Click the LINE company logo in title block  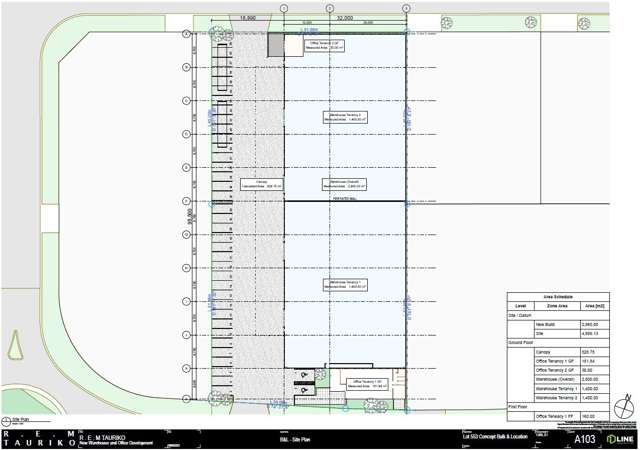(621, 438)
